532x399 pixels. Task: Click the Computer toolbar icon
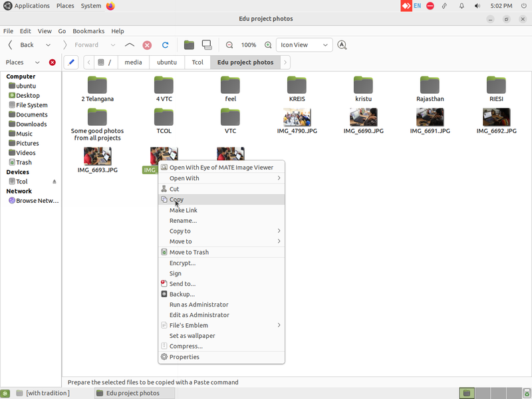pyautogui.click(x=207, y=45)
